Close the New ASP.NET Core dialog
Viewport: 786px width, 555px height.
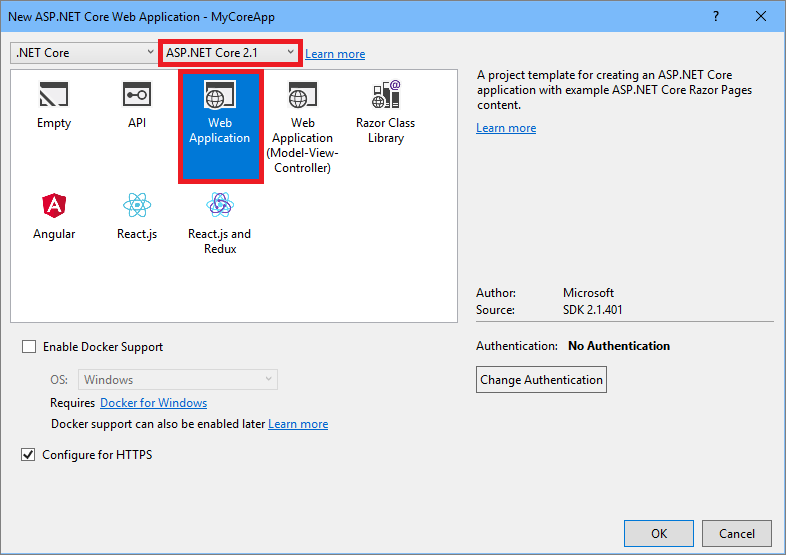pos(761,17)
